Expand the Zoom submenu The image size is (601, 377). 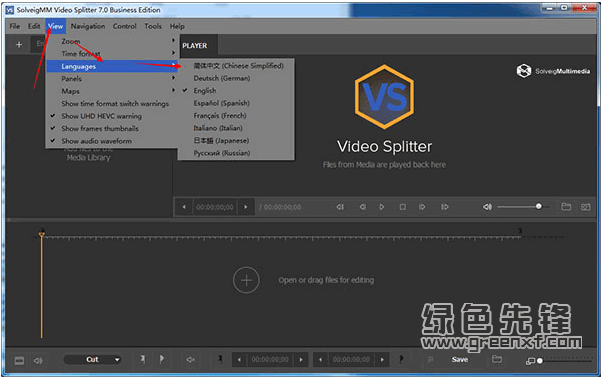pos(112,41)
